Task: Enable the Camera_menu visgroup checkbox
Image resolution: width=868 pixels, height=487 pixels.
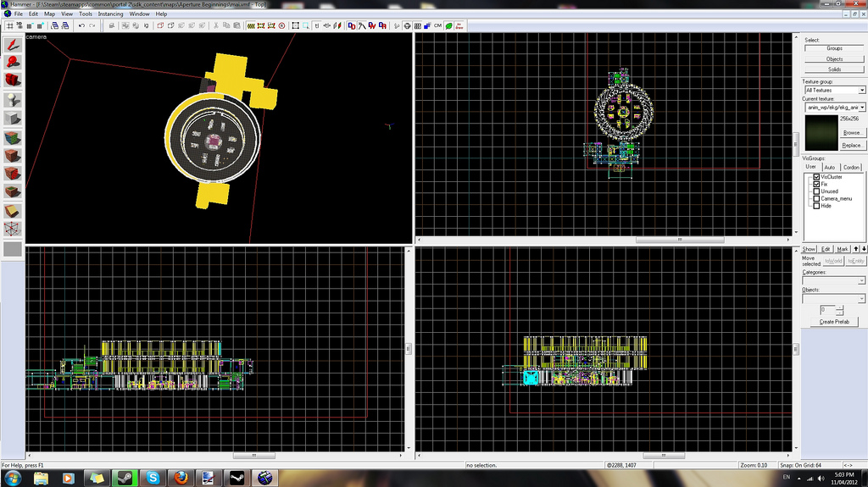Action: (816, 199)
